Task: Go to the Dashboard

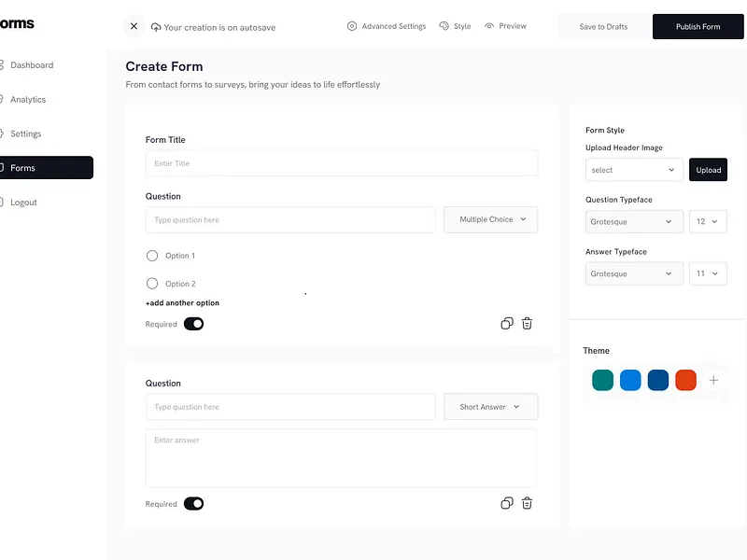Action: [31, 64]
